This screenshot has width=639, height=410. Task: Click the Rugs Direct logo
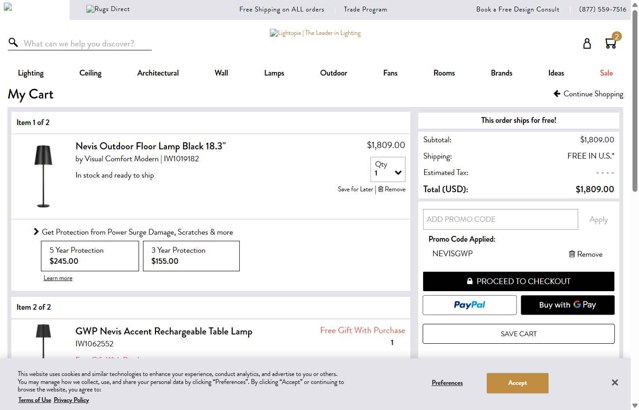click(108, 9)
